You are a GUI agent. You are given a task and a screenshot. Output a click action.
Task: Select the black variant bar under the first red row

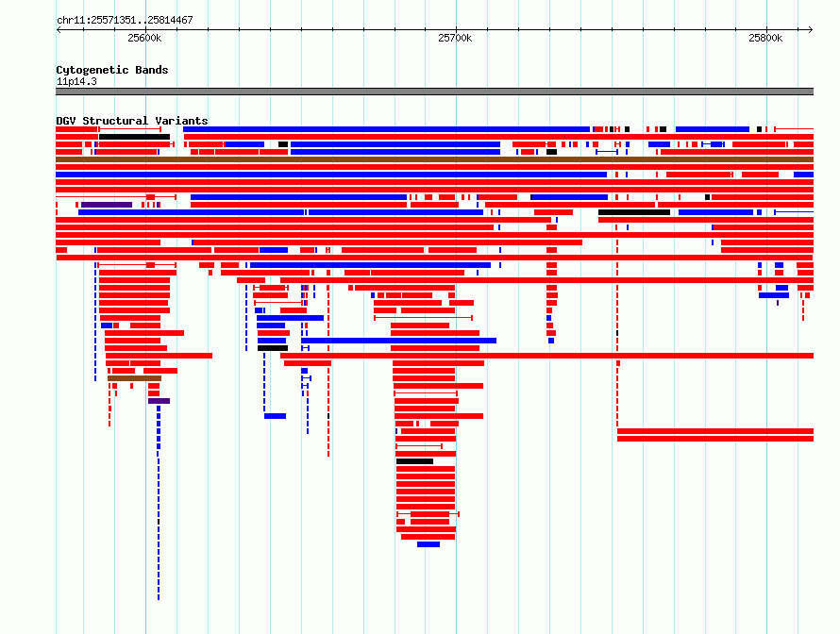[x=134, y=137]
